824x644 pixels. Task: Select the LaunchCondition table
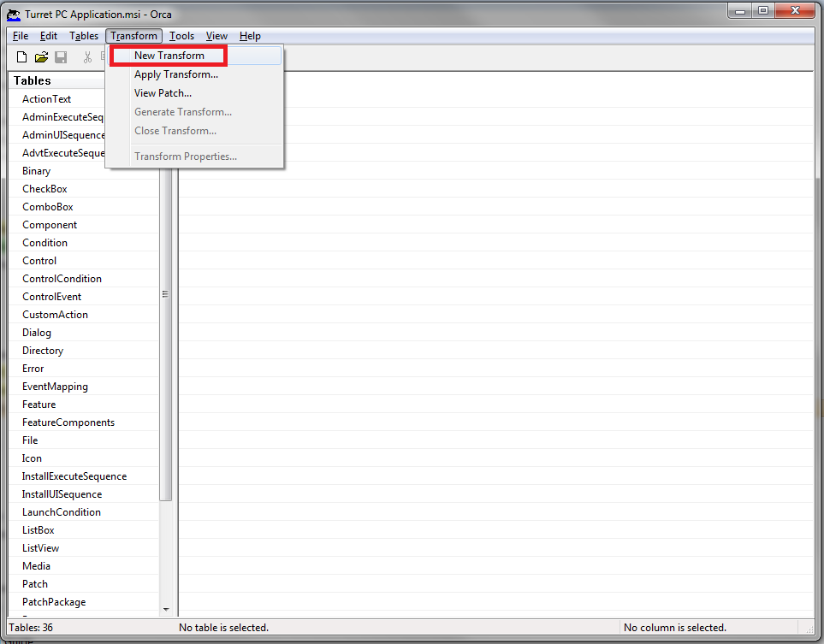click(x=62, y=512)
